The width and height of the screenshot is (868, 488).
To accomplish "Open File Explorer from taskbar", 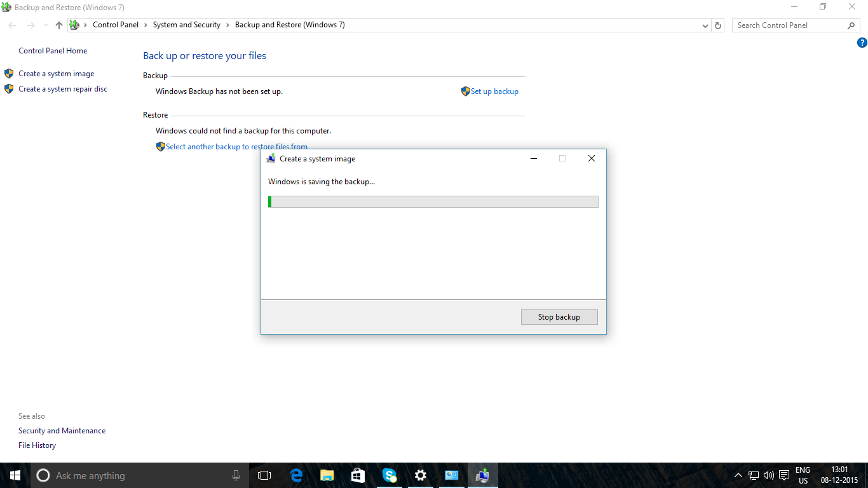I will (327, 475).
